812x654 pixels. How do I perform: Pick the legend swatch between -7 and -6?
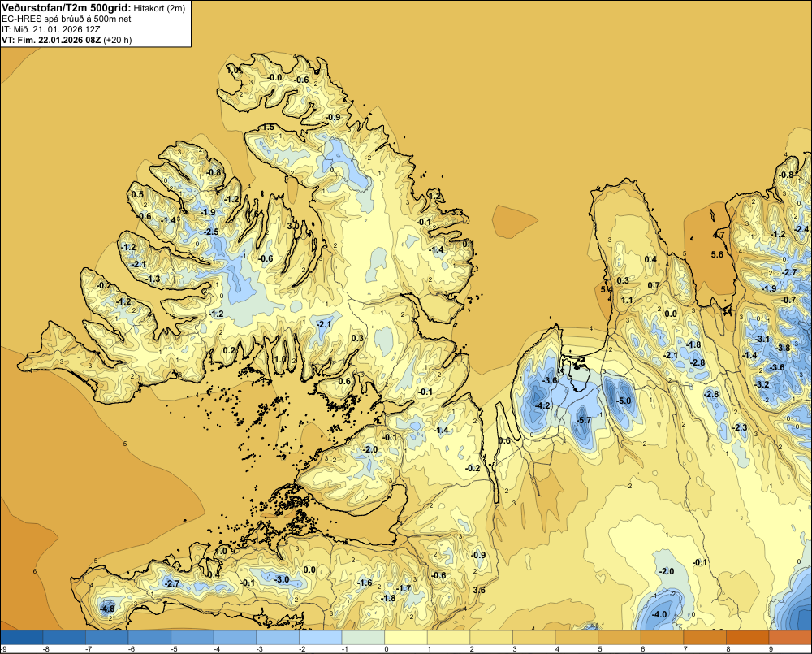(106, 638)
